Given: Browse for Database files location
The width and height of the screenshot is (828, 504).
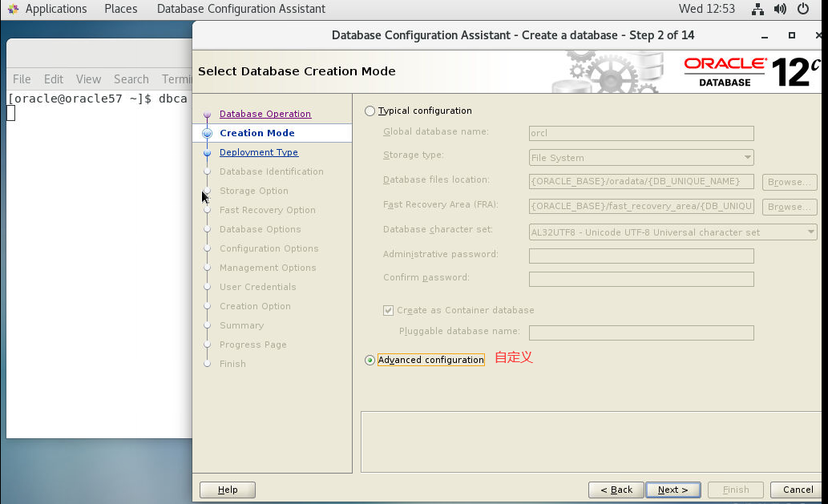Looking at the screenshot, I should [x=790, y=182].
